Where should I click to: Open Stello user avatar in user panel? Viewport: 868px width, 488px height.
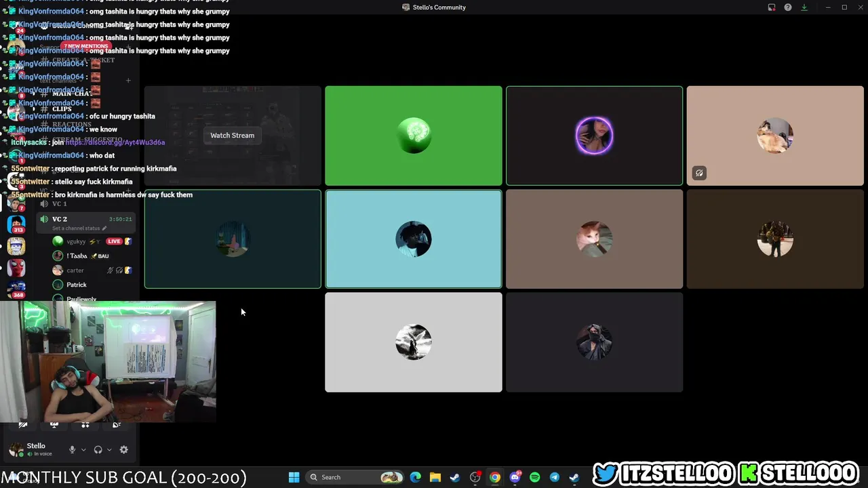tap(16, 450)
